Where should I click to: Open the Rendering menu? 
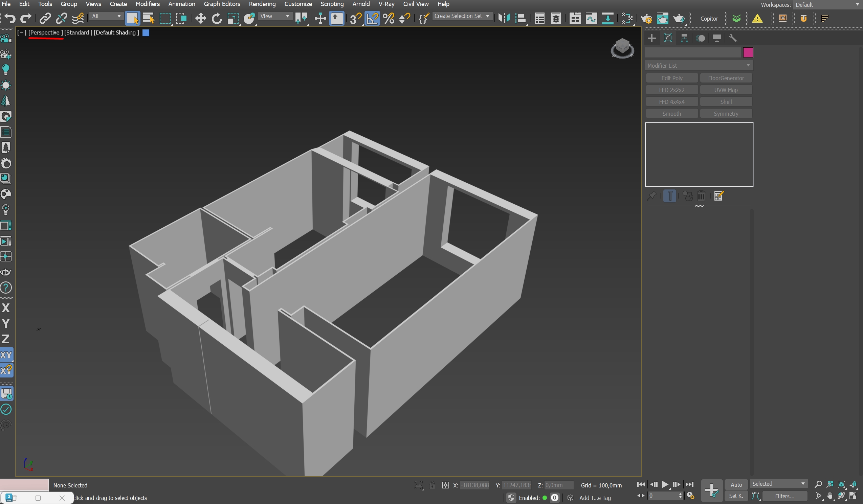(x=262, y=4)
